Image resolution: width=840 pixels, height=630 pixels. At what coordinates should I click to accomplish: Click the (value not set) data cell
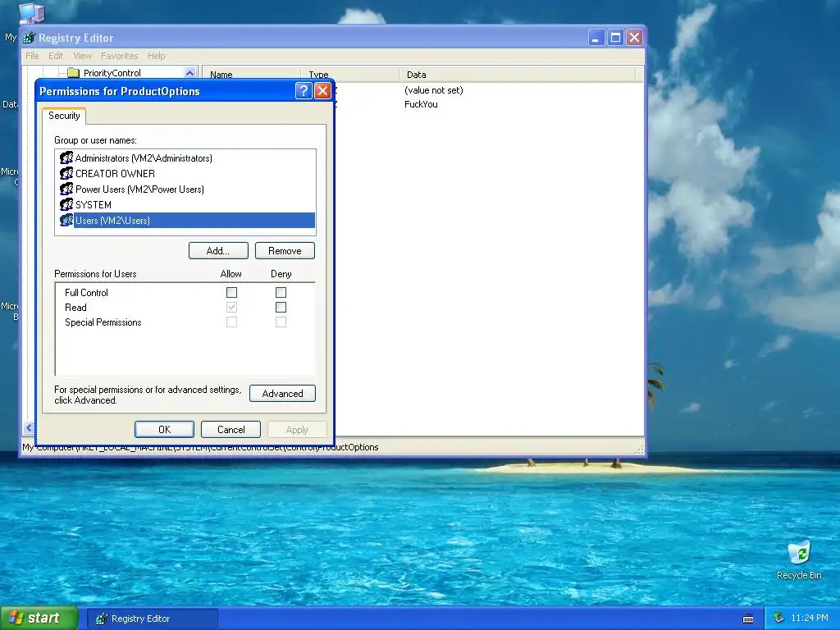(x=434, y=90)
